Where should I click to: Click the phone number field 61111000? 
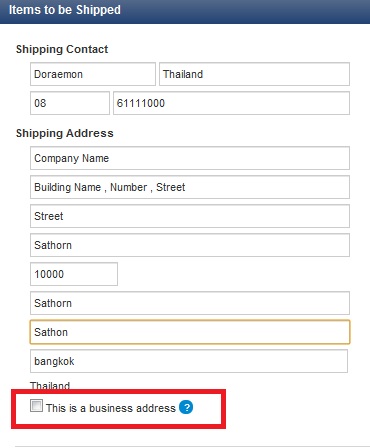click(x=231, y=103)
